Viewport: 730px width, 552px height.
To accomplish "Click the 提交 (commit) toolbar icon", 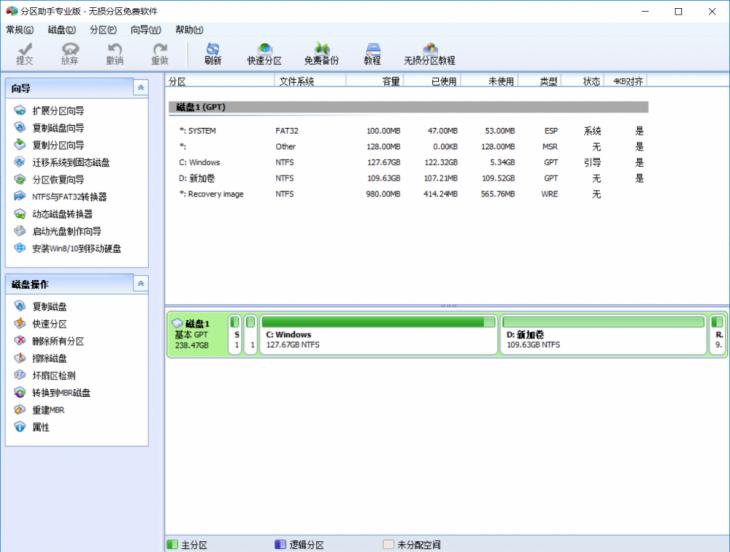I will coord(25,54).
